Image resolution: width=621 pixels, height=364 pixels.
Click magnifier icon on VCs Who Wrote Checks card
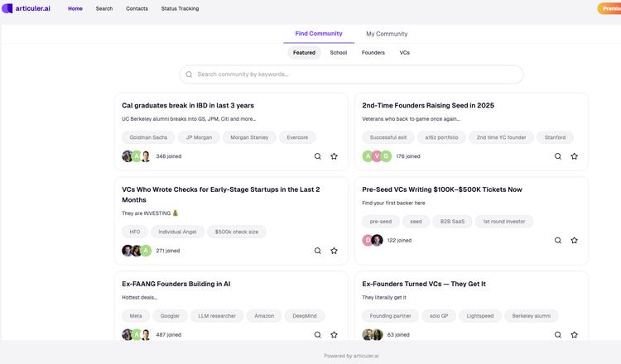click(x=317, y=251)
